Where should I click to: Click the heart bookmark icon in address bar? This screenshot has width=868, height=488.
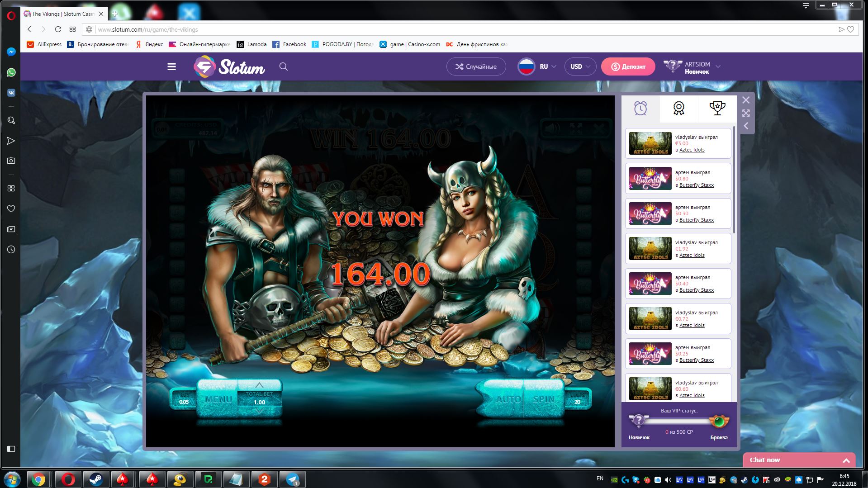pos(850,29)
